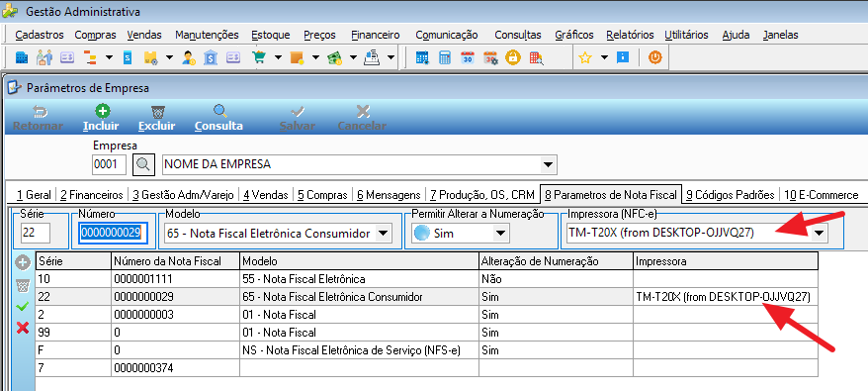Open the NOME DA EMPRESA dropdown
This screenshot has width=868, height=391.
point(548,164)
